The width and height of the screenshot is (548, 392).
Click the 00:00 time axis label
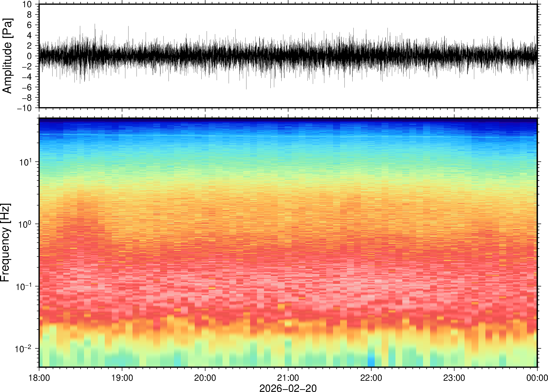pos(537,378)
